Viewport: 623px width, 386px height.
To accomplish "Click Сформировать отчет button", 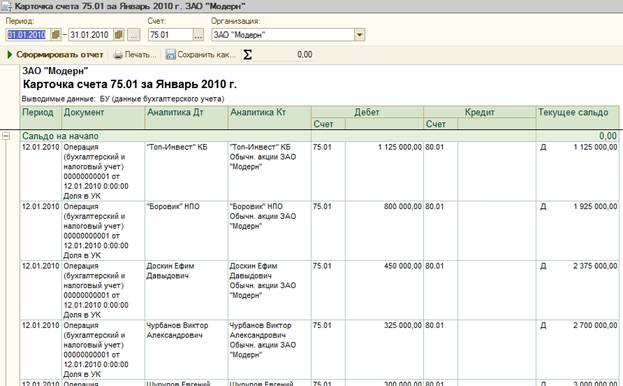I will click(x=56, y=55).
